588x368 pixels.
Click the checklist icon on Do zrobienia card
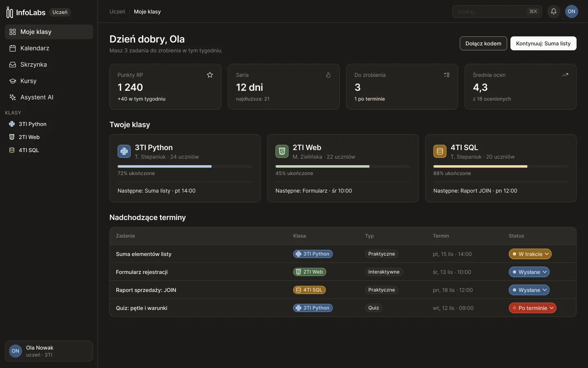pos(447,75)
